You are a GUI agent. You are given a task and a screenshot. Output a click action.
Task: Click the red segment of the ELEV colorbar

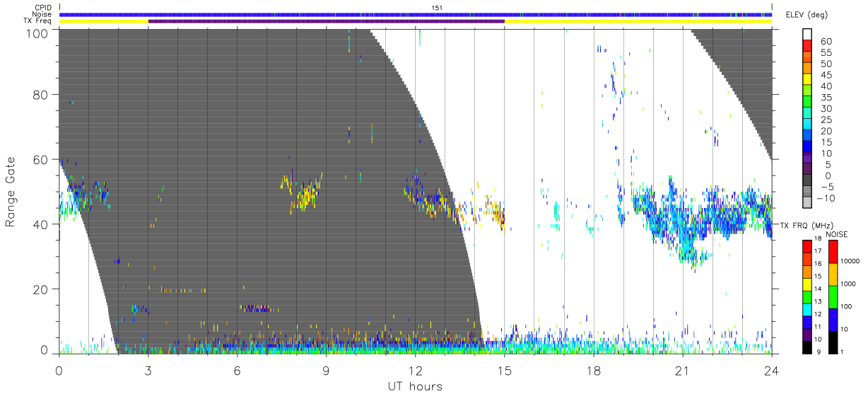coord(807,47)
